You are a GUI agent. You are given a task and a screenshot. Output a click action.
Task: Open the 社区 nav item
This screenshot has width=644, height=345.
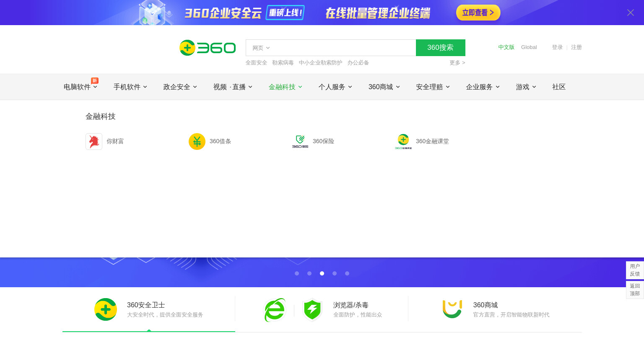[x=559, y=87]
